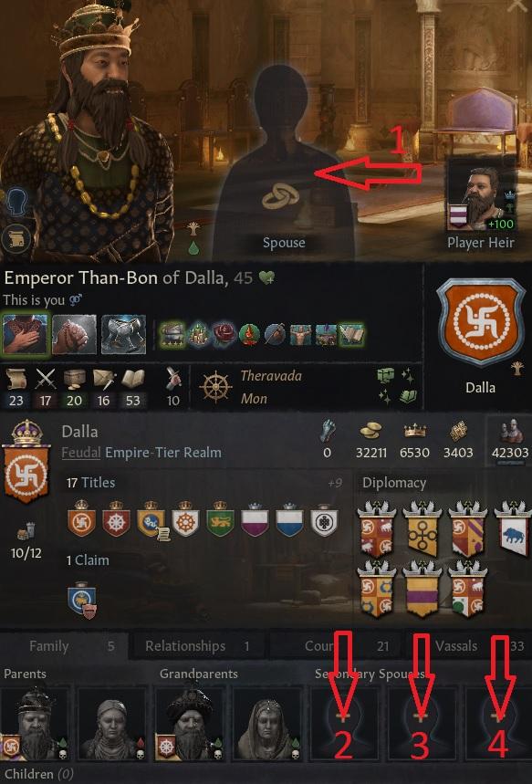The width and height of the screenshot is (532, 784).
Task: Click the green lion title shield
Action: pos(221,519)
